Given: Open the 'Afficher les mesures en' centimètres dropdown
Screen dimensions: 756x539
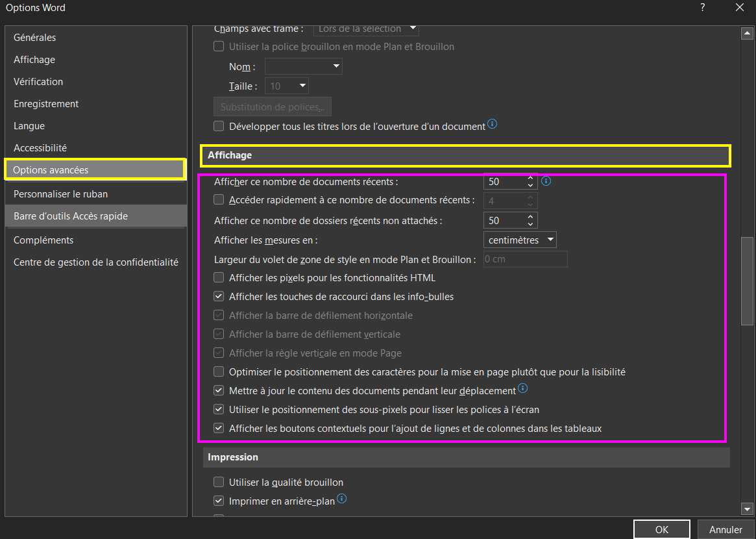Looking at the screenshot, I should tap(520, 240).
